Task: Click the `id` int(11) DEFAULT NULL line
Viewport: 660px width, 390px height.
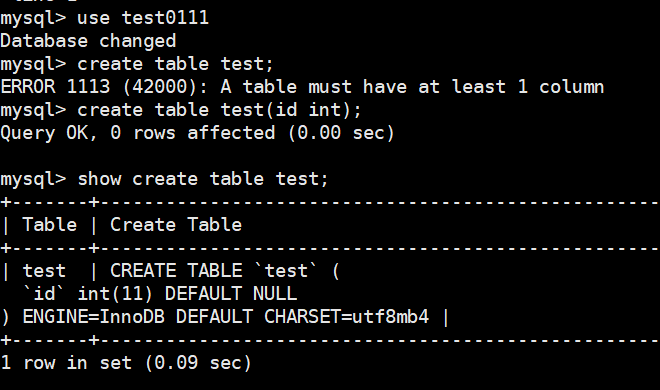Action: pyautogui.click(x=160, y=294)
